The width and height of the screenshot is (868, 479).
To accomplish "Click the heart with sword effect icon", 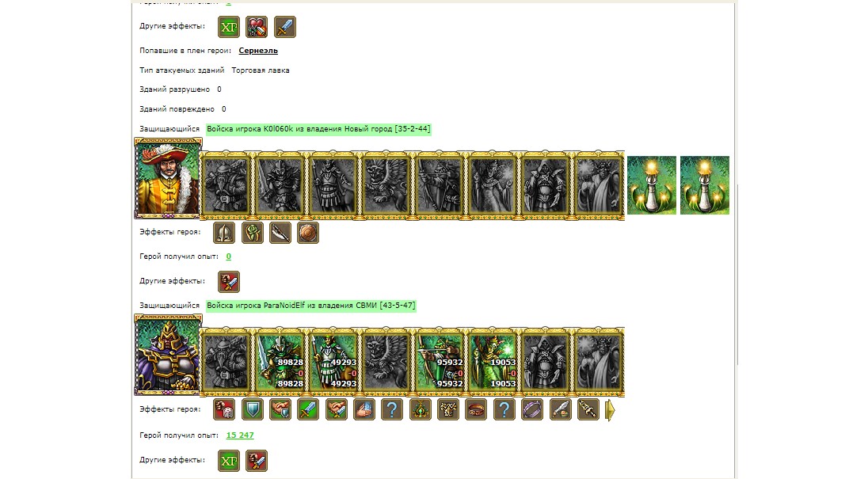I will (257, 27).
